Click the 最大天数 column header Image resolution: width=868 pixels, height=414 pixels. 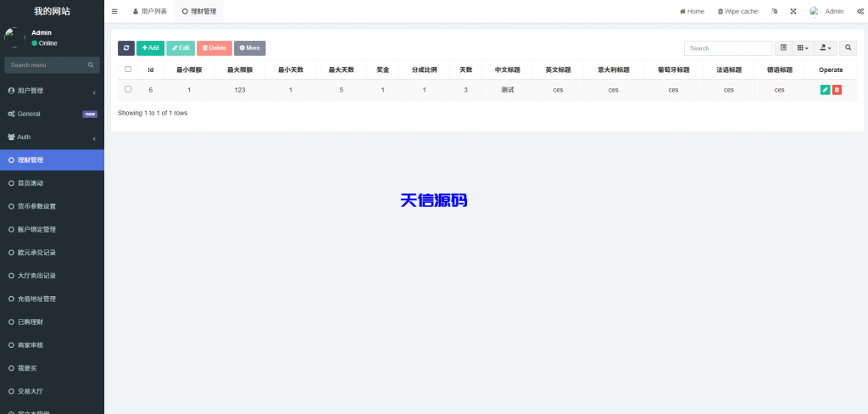(x=341, y=70)
